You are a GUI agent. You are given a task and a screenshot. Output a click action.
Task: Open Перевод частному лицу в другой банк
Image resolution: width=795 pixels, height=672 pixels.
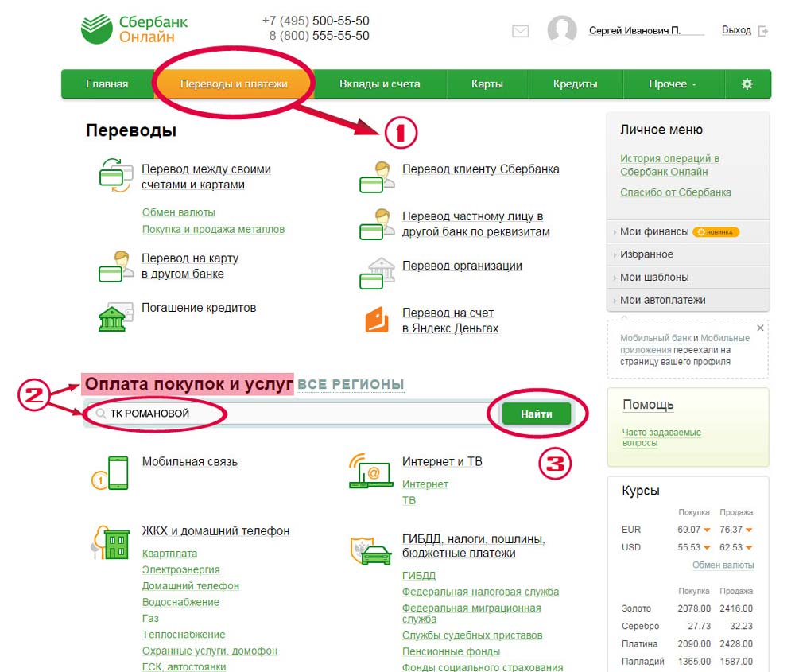(475, 223)
